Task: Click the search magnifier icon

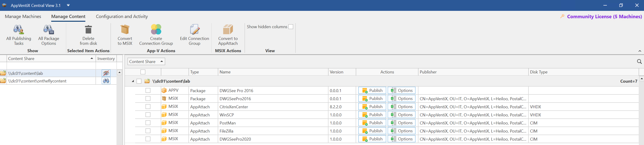Action: 639,62
